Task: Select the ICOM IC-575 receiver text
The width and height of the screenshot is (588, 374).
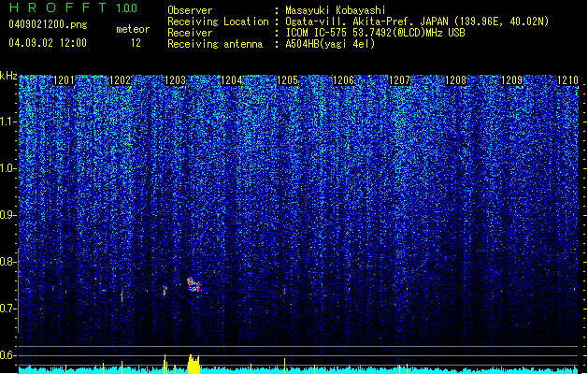Action: pos(375,33)
